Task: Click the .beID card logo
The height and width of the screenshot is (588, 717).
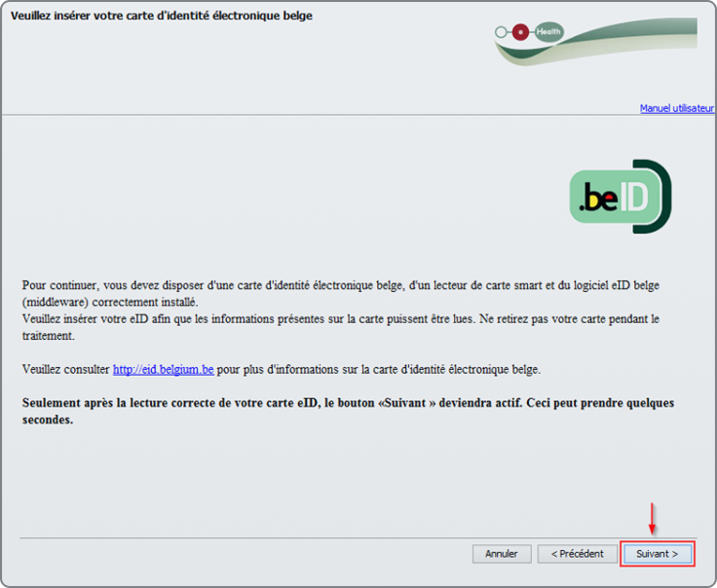Action: [620, 197]
